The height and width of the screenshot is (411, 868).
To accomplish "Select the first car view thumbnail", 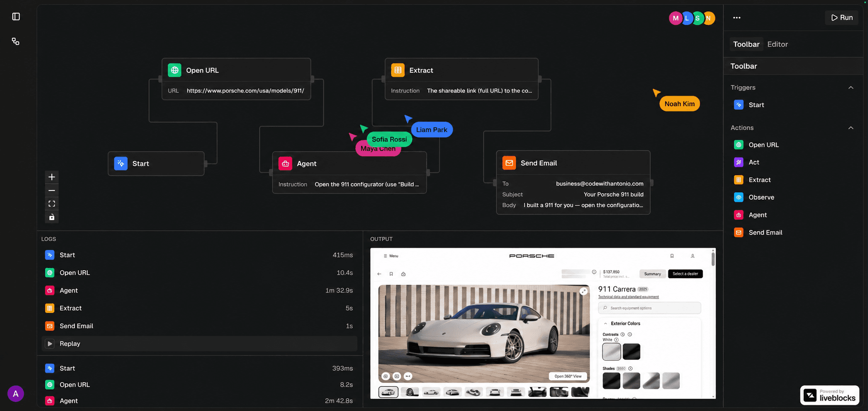I will [x=388, y=392].
